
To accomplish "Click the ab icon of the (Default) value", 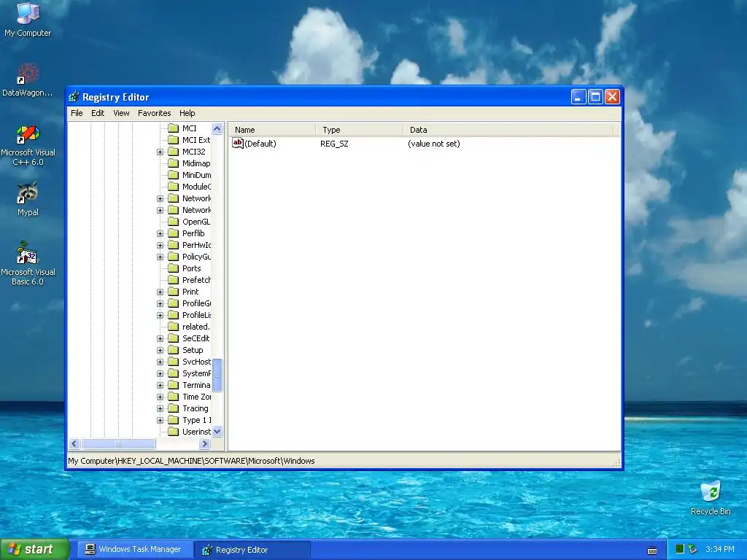I will pos(238,143).
